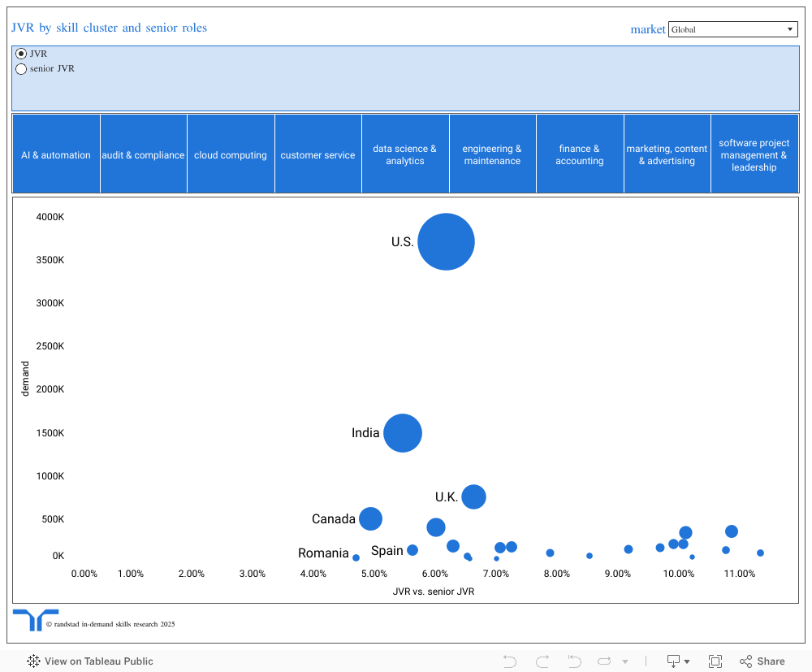Replay the dashboard animation
Screen dimensions: 812x672
pyautogui.click(x=603, y=661)
